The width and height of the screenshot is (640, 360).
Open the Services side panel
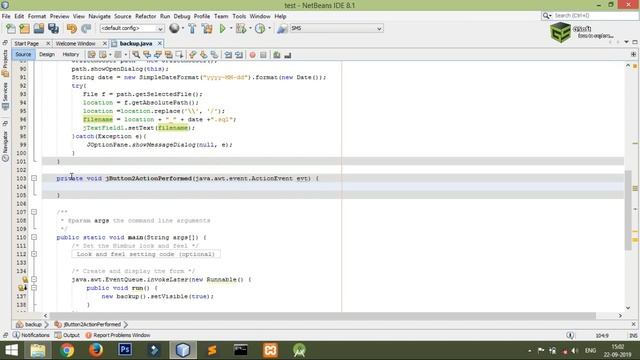5,96
